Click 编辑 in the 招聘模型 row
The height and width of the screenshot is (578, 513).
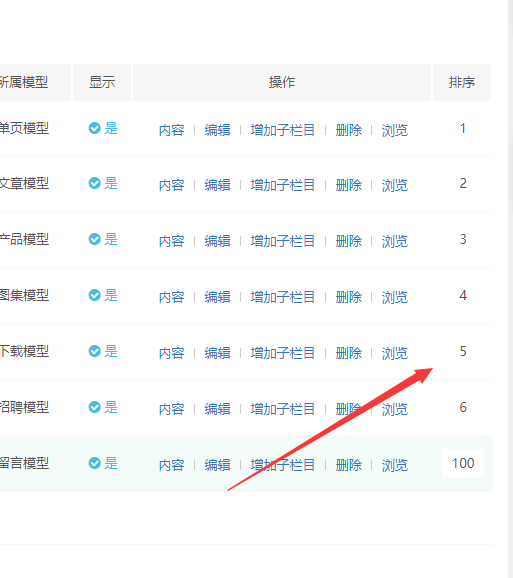point(217,409)
